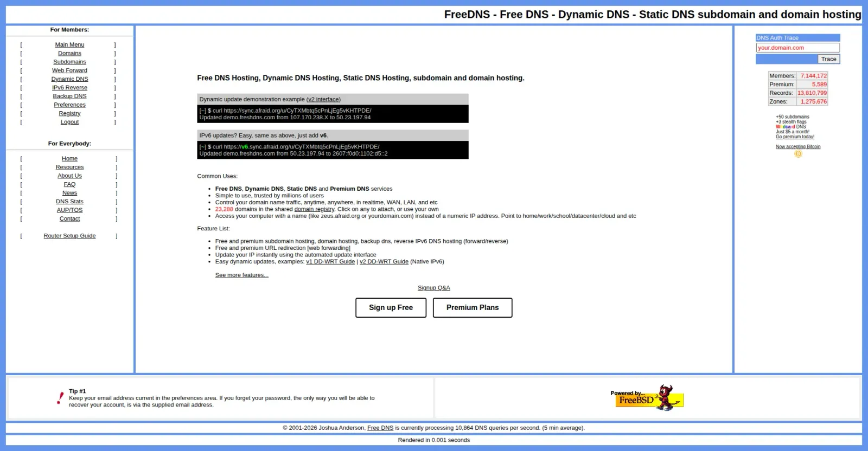Open Preferences in members menu
Viewport: 868px width, 451px height.
pyautogui.click(x=69, y=105)
